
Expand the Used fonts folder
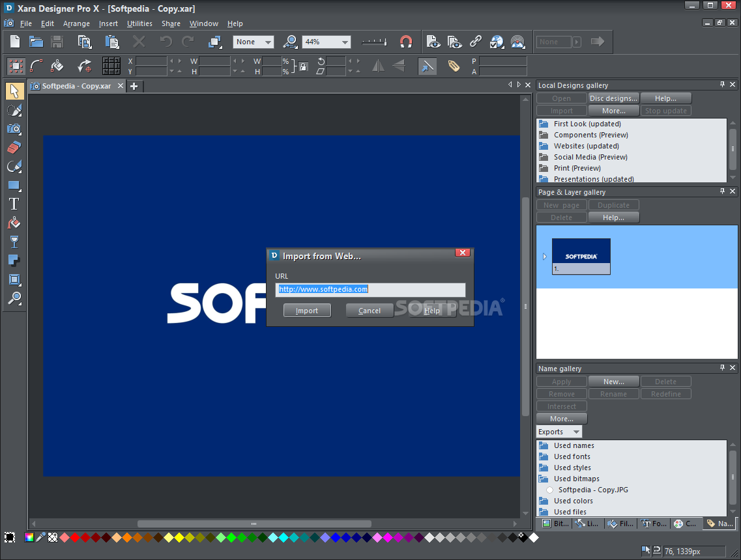(544, 456)
